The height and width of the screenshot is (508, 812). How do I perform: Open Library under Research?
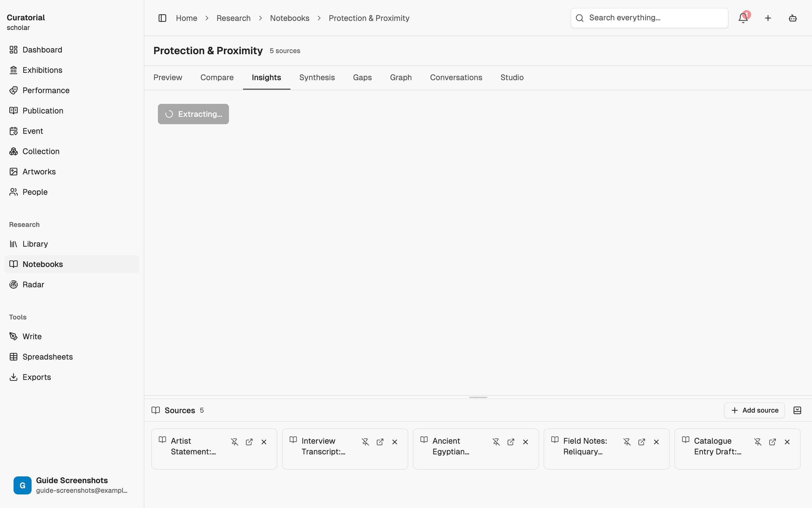(72, 244)
